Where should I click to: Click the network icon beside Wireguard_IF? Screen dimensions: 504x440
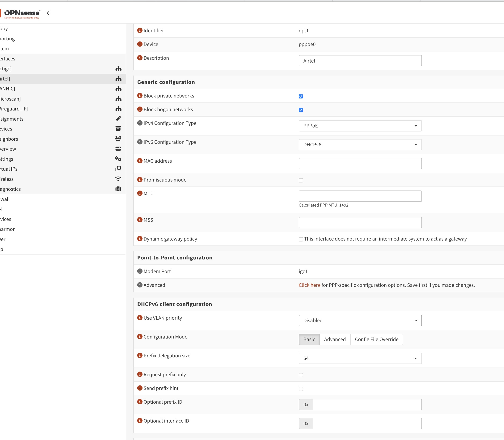coord(118,109)
